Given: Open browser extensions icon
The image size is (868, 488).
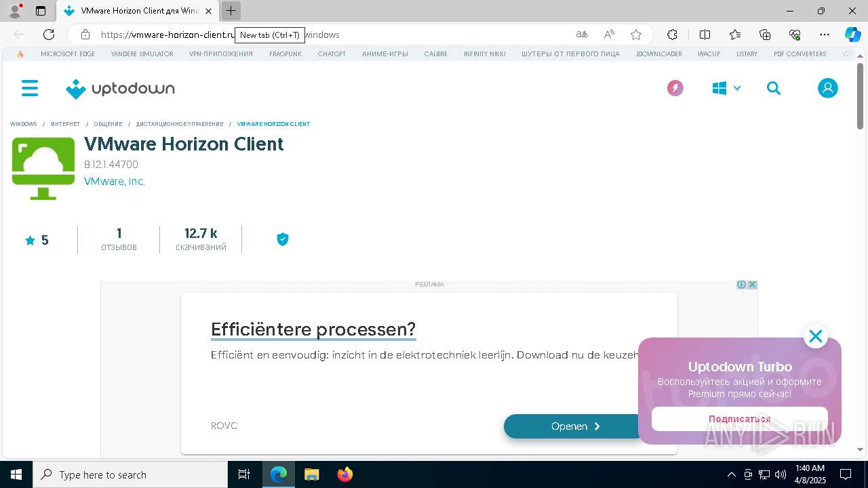Looking at the screenshot, I should coord(672,35).
